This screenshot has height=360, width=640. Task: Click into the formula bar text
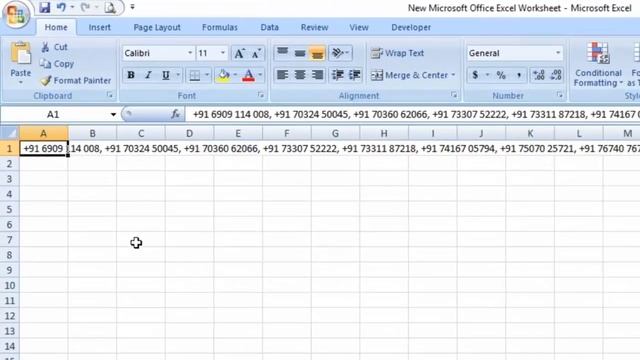coord(412,114)
